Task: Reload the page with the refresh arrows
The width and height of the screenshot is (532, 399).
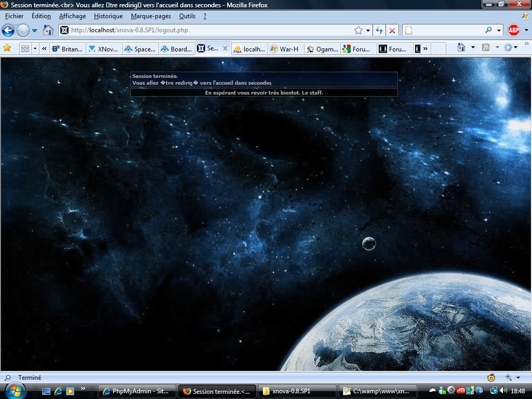Action: point(379,31)
